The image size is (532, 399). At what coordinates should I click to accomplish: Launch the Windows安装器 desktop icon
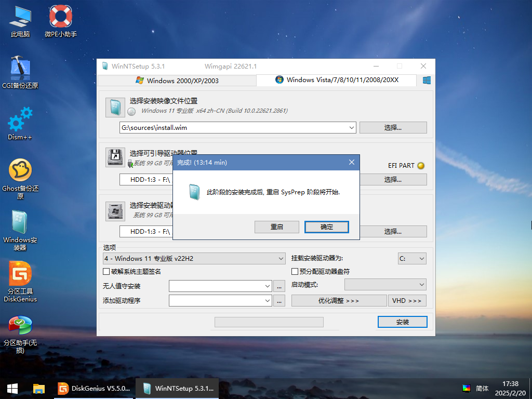coord(20,230)
